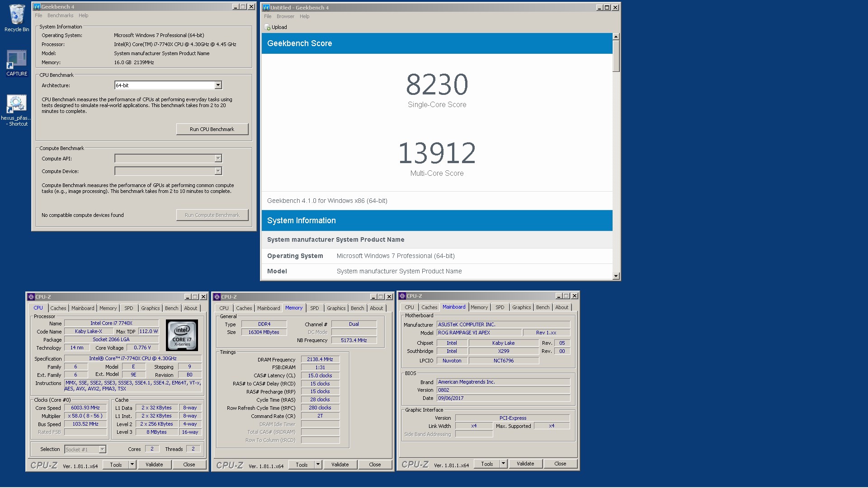Switch to Memory tab in the CPU-Z Mainboard window
The width and height of the screenshot is (868, 488).
tap(479, 307)
